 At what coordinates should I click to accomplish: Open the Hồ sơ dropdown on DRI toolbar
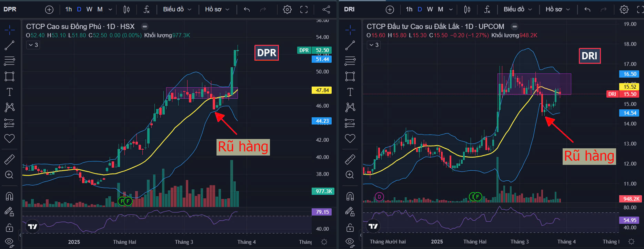pyautogui.click(x=558, y=10)
